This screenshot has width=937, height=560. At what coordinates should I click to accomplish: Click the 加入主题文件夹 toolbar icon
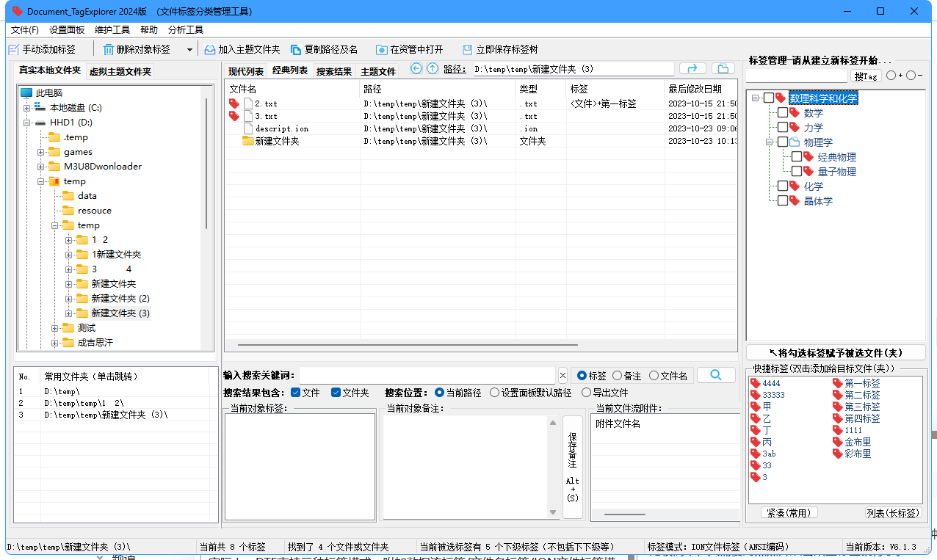(x=210, y=50)
